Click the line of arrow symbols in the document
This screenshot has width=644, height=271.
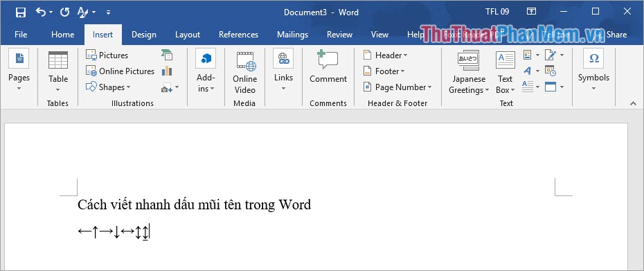[x=114, y=231]
